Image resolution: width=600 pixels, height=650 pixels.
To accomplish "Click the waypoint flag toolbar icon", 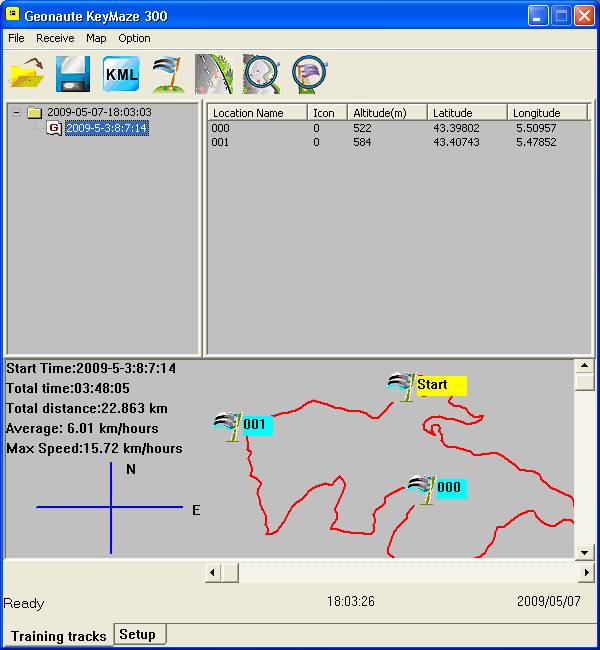I will click(x=168, y=74).
